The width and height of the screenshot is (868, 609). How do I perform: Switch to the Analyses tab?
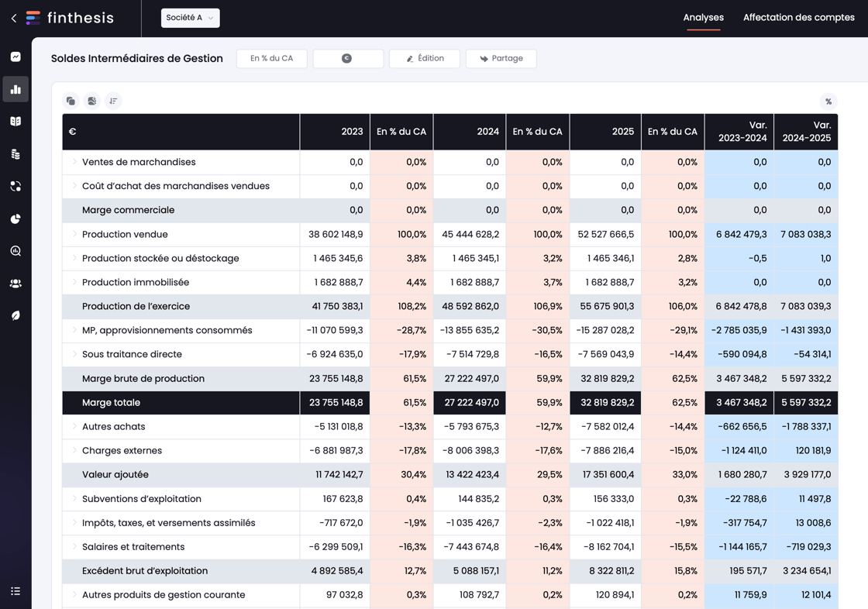(x=703, y=17)
